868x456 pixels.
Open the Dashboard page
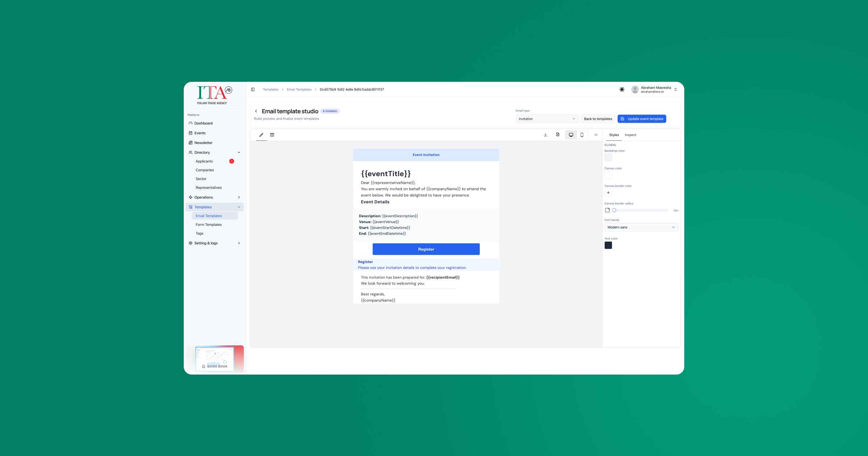point(215,123)
